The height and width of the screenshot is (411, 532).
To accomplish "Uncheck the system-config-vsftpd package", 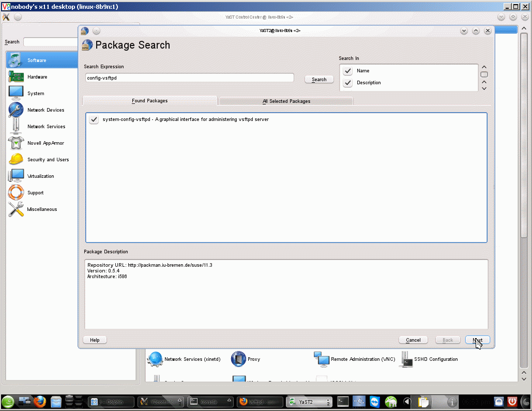I will click(94, 119).
